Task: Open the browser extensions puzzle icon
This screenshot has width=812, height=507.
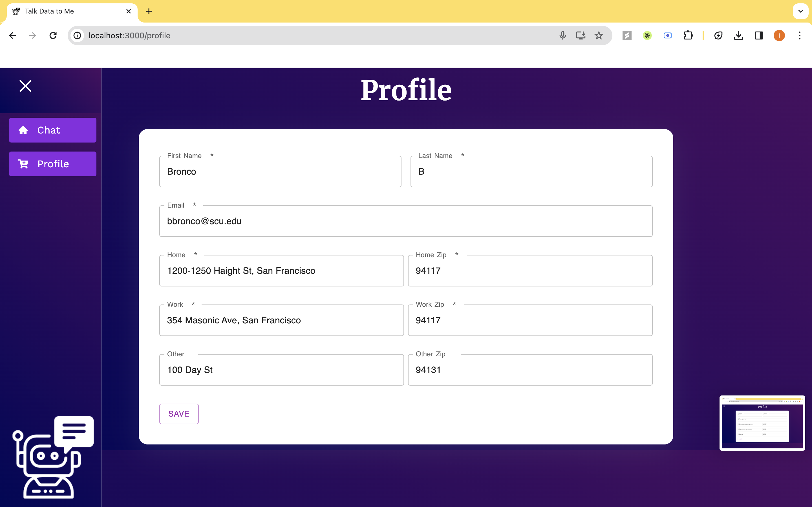Action: click(688, 35)
